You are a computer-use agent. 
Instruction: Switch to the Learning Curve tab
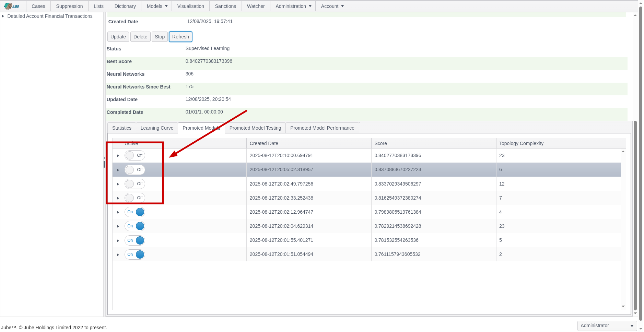(x=157, y=128)
